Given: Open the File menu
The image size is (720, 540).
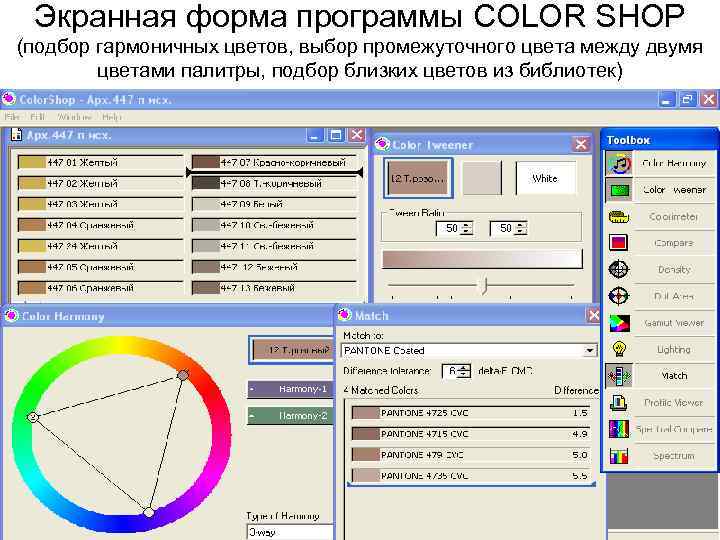Looking at the screenshot, I should click(12, 117).
